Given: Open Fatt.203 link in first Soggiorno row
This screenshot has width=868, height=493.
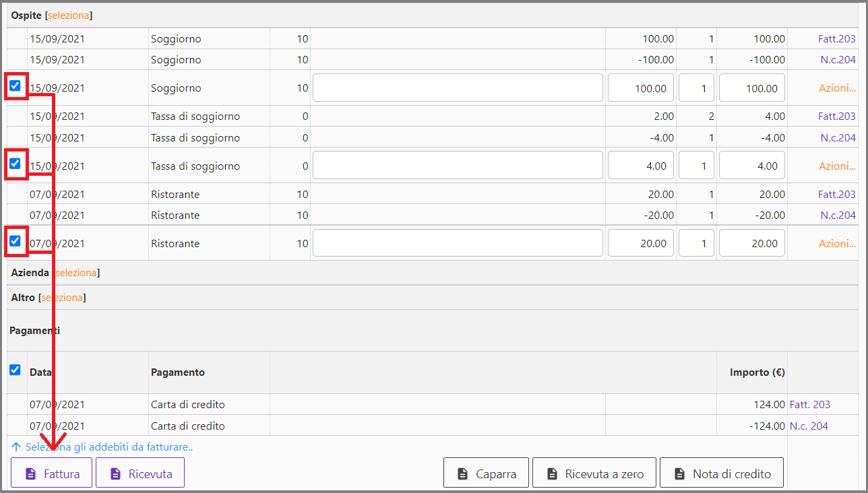Looking at the screenshot, I should point(836,39).
